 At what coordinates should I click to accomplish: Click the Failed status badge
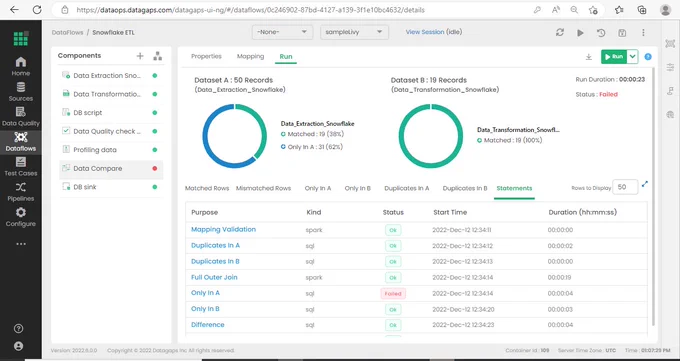[393, 294]
